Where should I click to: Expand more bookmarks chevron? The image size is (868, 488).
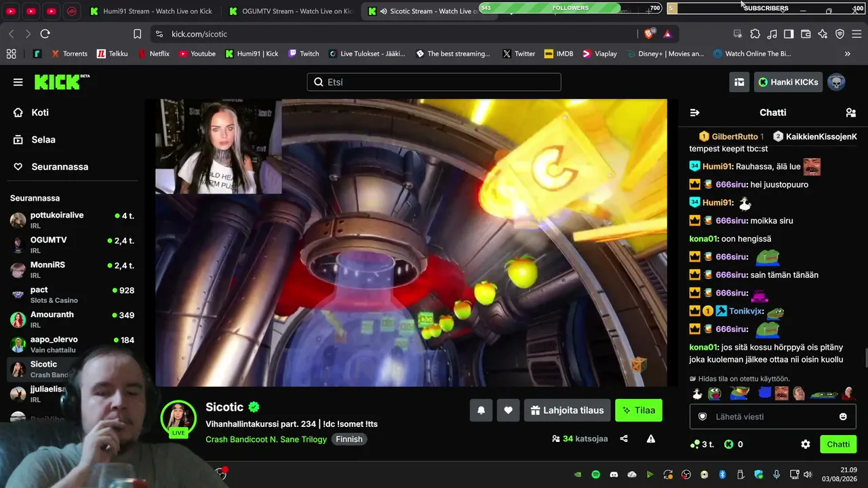[847, 54]
